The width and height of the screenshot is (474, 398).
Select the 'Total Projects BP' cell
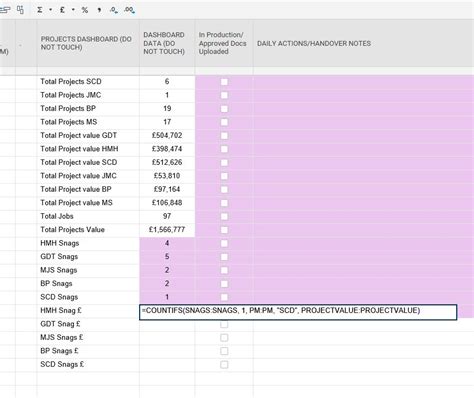pos(88,109)
